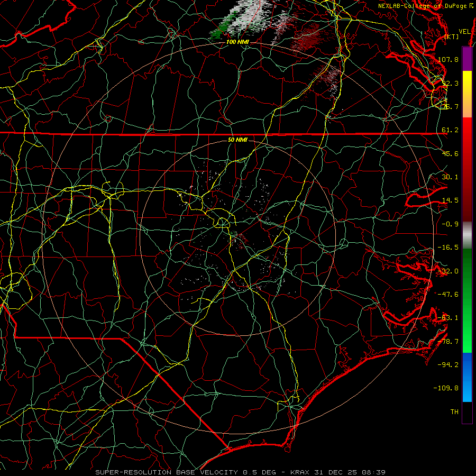Click the 61.2 legend value

click(450, 130)
